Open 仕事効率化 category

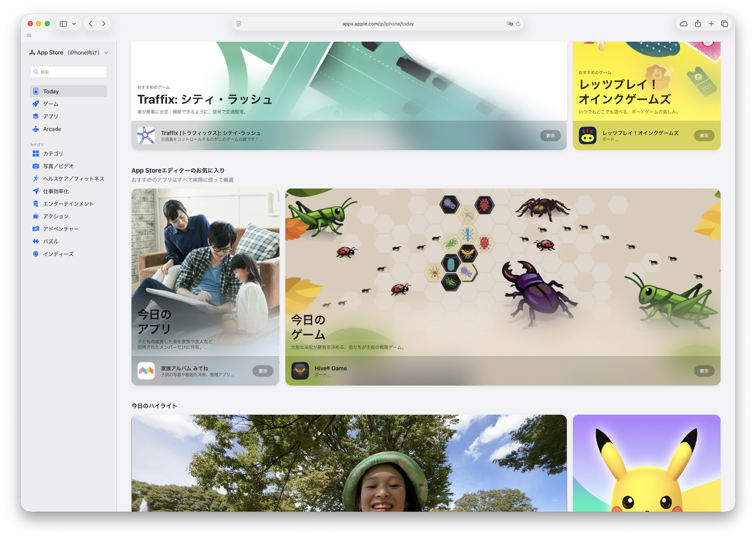point(69,191)
